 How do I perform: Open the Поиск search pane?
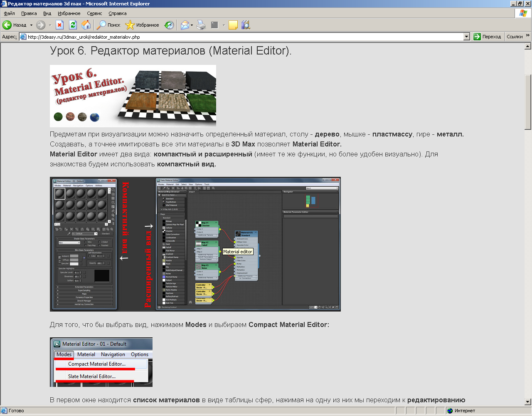108,25
